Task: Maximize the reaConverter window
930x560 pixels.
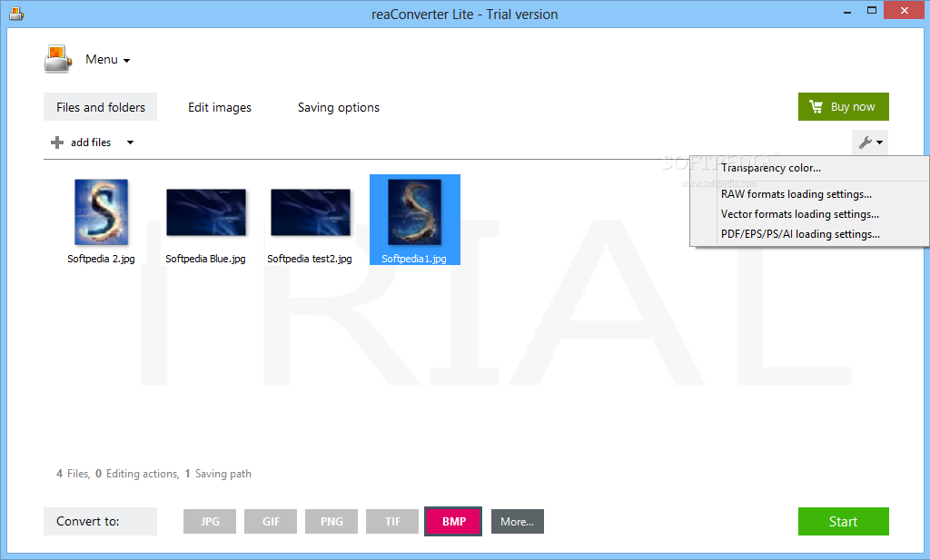Action: click(x=871, y=11)
